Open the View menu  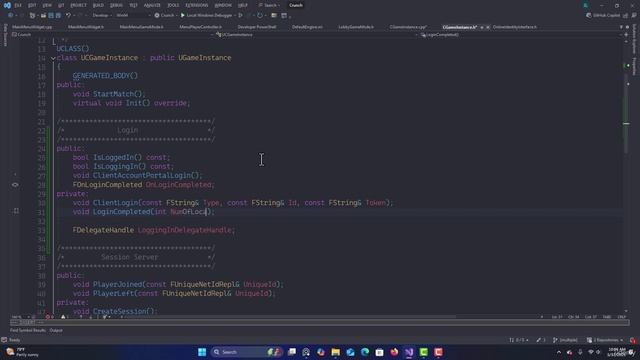click(47, 5)
